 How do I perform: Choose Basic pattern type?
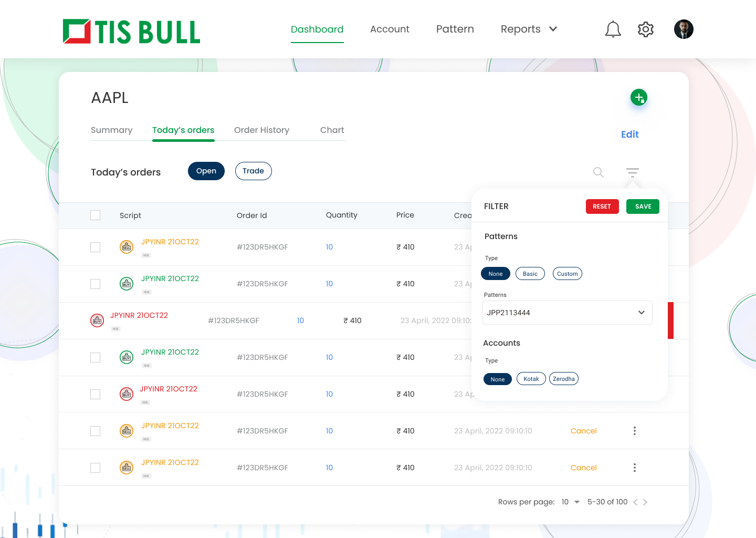click(530, 274)
